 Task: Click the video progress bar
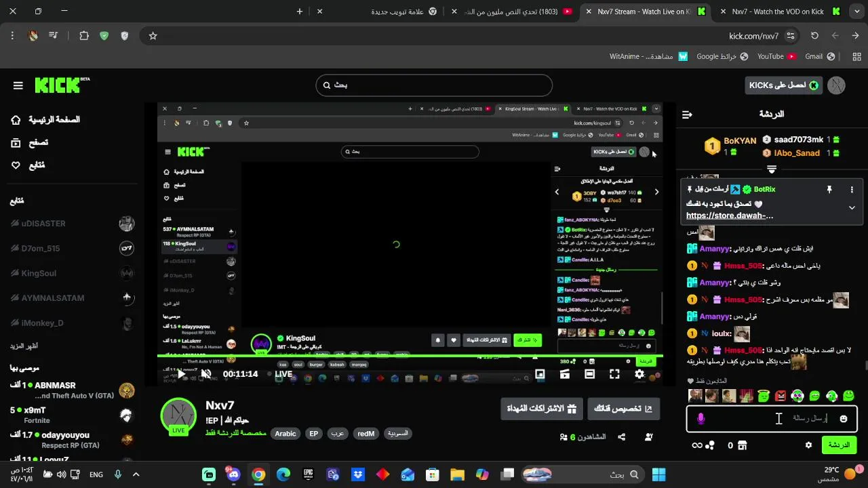tap(410, 356)
